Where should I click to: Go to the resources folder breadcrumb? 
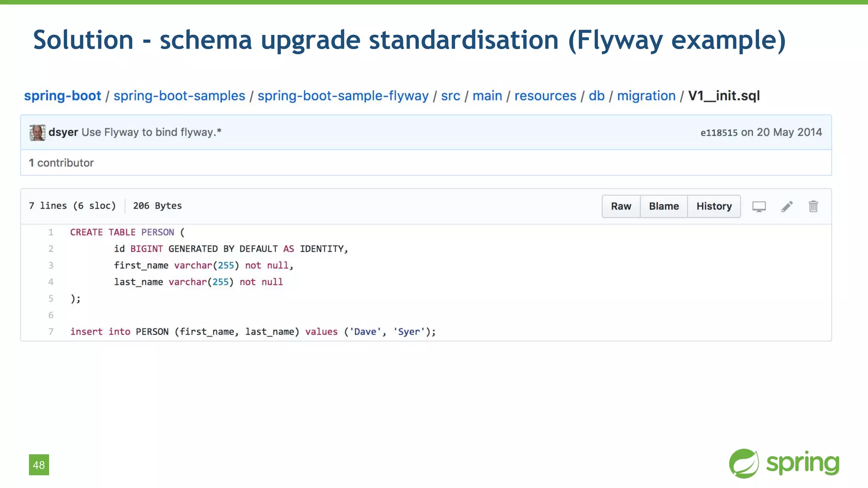click(545, 96)
